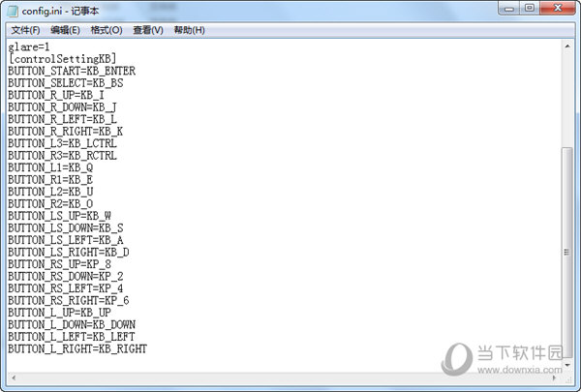Click the line BUTTON_L1=KB_Q
Image resolution: width=581 pixels, height=392 pixels.
click(50, 167)
